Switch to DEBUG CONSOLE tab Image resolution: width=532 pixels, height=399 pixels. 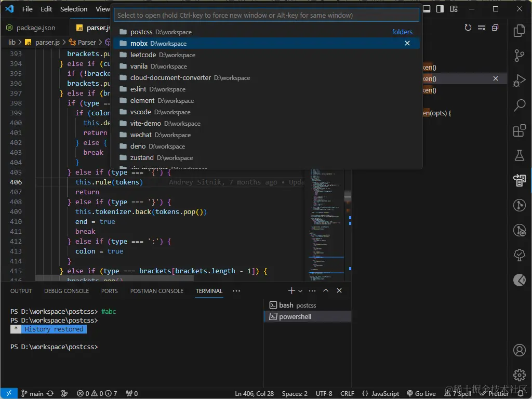pos(66,291)
